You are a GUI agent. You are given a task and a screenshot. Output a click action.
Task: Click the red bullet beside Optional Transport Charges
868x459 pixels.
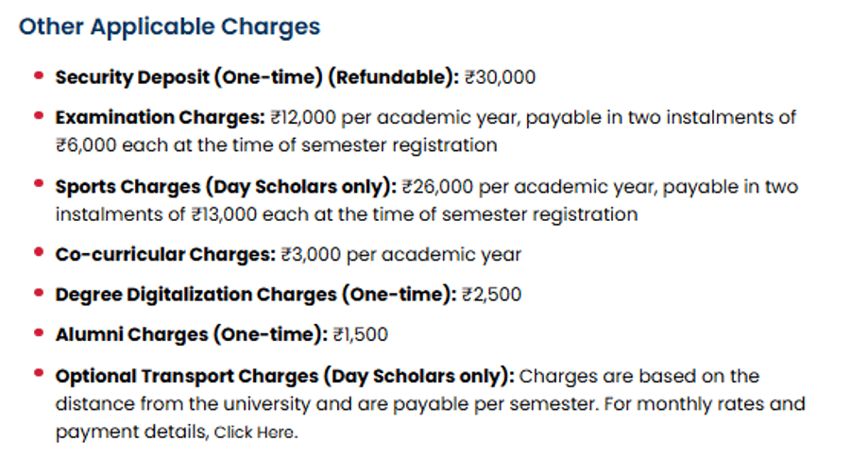pyautogui.click(x=39, y=374)
